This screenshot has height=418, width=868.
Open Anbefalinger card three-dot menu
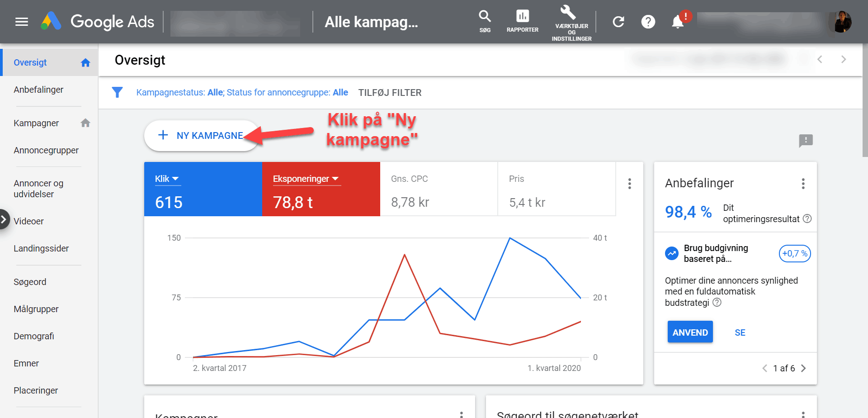click(803, 184)
